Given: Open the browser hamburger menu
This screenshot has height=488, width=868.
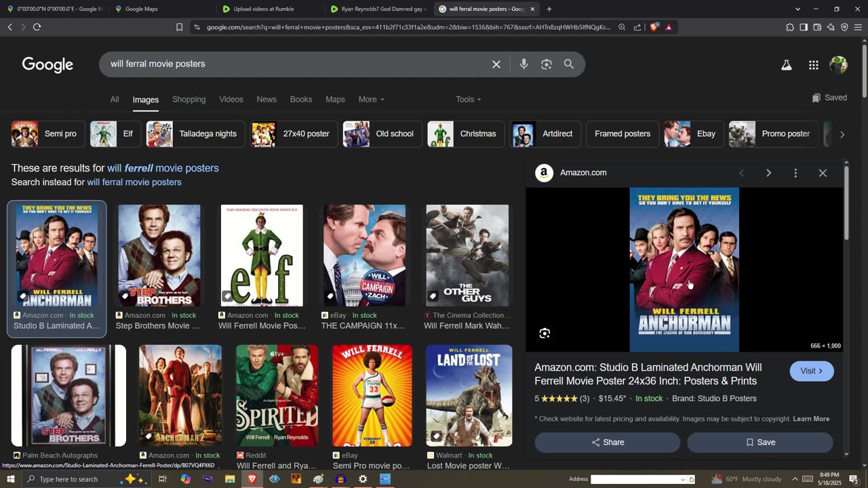Looking at the screenshot, I should 858,27.
